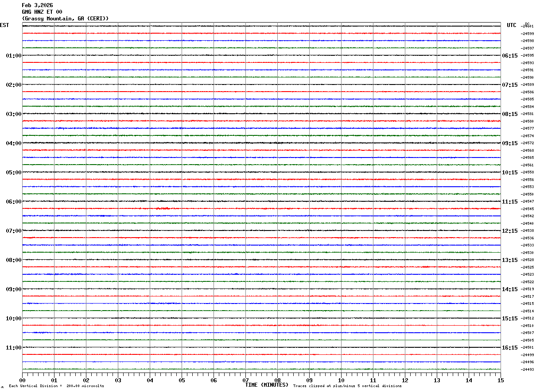This screenshot has height=392, width=536.
Task: Click '(Grassy Mountain, GA (CERI))' station name
Action: 65,19
